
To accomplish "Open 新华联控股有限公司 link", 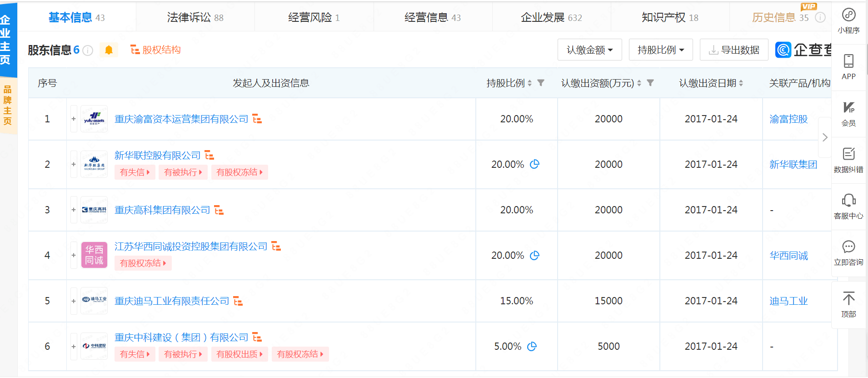I will pos(157,156).
